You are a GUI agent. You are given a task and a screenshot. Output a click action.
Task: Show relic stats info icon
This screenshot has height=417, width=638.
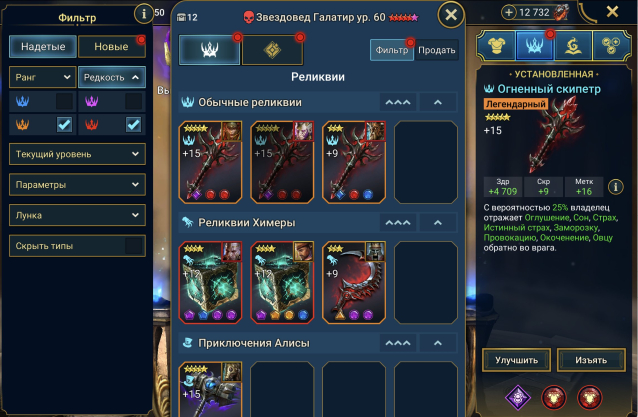616,187
